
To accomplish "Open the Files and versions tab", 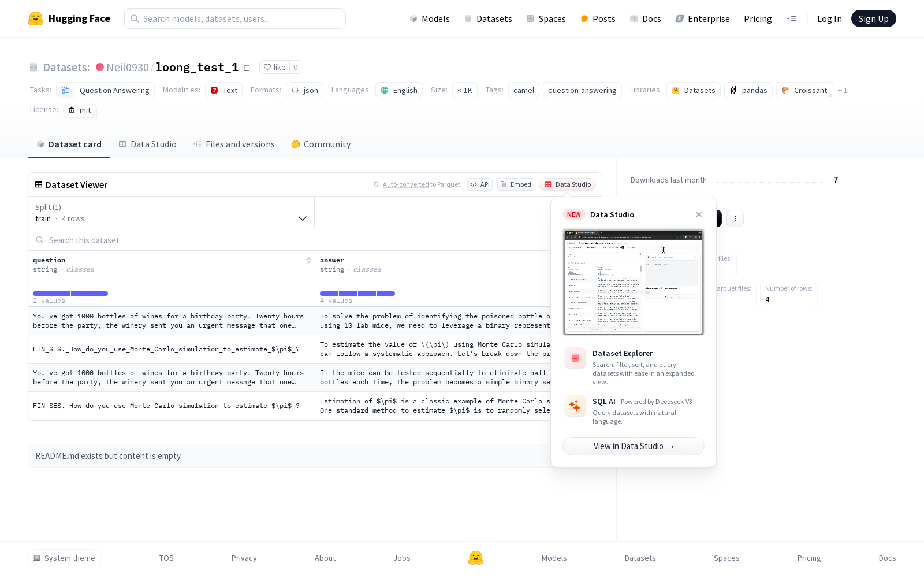I will (234, 144).
